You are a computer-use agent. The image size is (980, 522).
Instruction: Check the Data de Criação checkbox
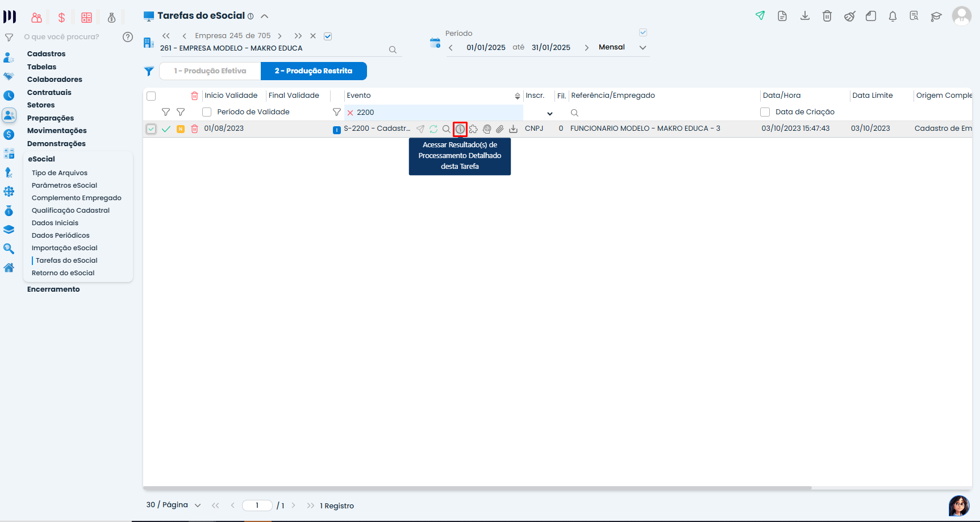(765, 112)
